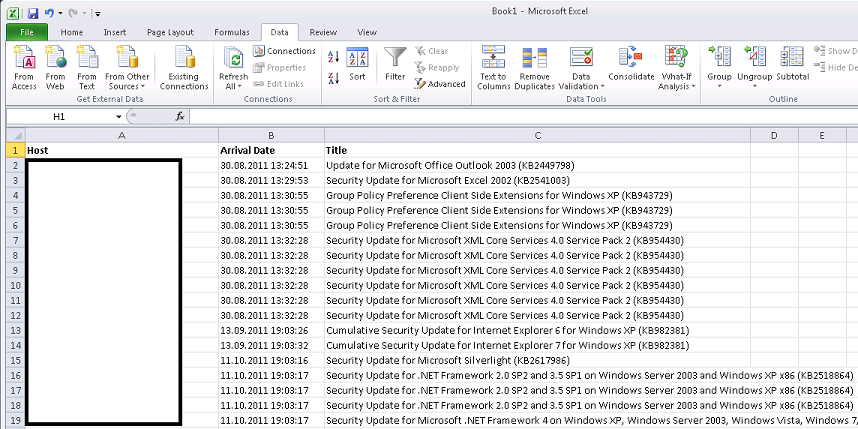The height and width of the screenshot is (429, 858).
Task: Launch Text to Columns wizard
Action: coord(494,68)
